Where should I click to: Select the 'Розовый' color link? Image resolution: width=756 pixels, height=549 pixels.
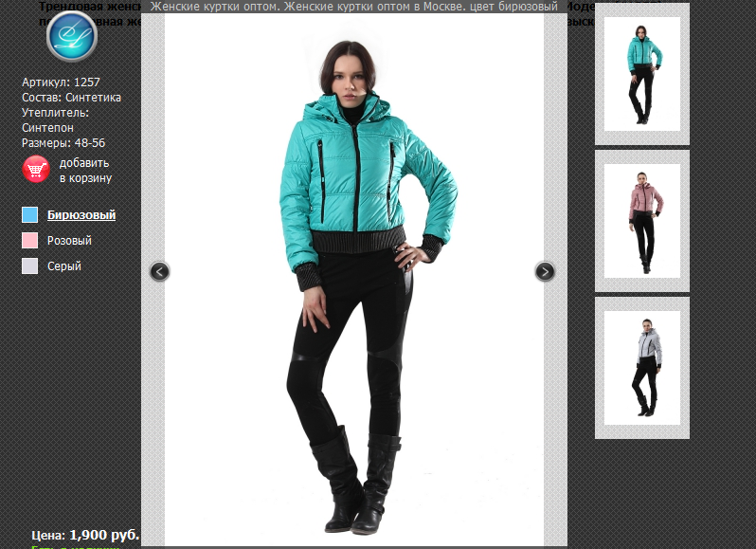tap(69, 240)
